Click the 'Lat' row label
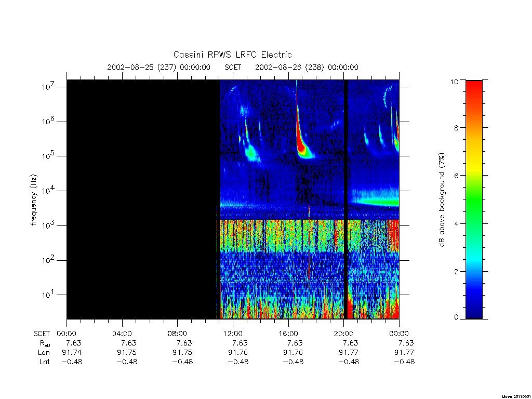The image size is (532, 399). (x=45, y=362)
